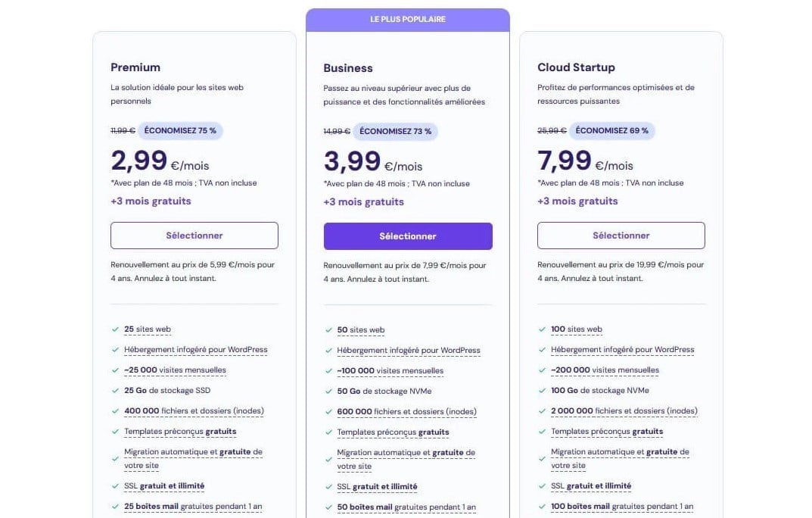The image size is (812, 518).
Task: Click the '25 sites web' feature
Action: click(148, 329)
